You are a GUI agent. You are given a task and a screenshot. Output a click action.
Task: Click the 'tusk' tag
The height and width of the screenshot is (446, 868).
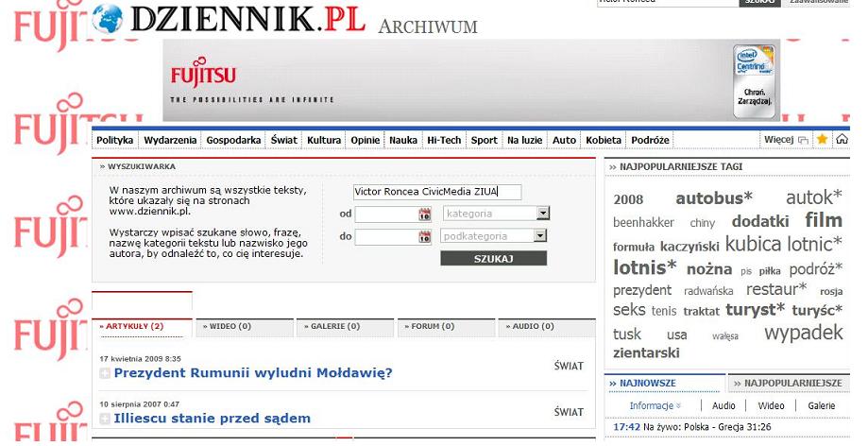coord(627,334)
